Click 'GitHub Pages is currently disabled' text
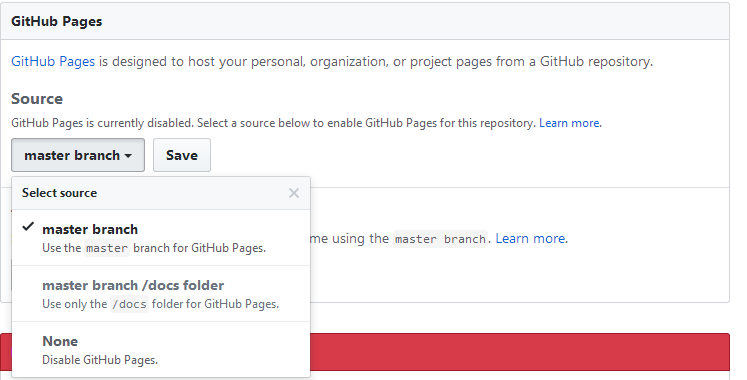The height and width of the screenshot is (380, 747). [102, 123]
